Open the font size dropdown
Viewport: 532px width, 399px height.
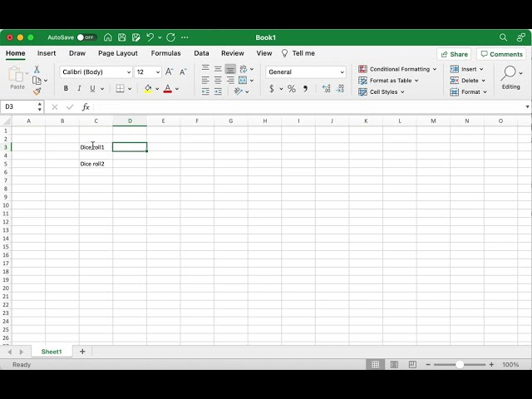[x=158, y=72]
